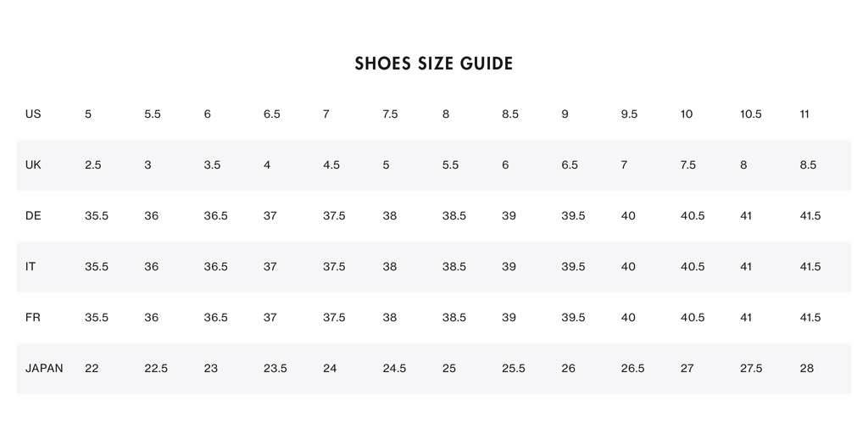Click UK size 2.5 cell
This screenshot has height=445, width=868.
click(93, 165)
